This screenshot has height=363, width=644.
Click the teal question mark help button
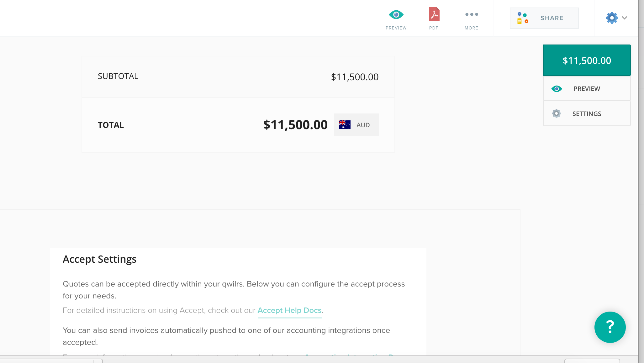(610, 327)
